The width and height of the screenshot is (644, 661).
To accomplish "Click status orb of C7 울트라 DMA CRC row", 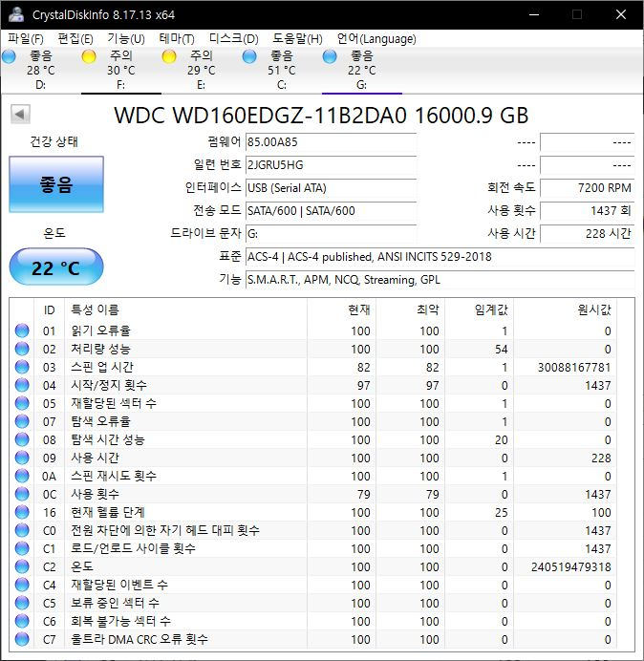I will [x=22, y=639].
